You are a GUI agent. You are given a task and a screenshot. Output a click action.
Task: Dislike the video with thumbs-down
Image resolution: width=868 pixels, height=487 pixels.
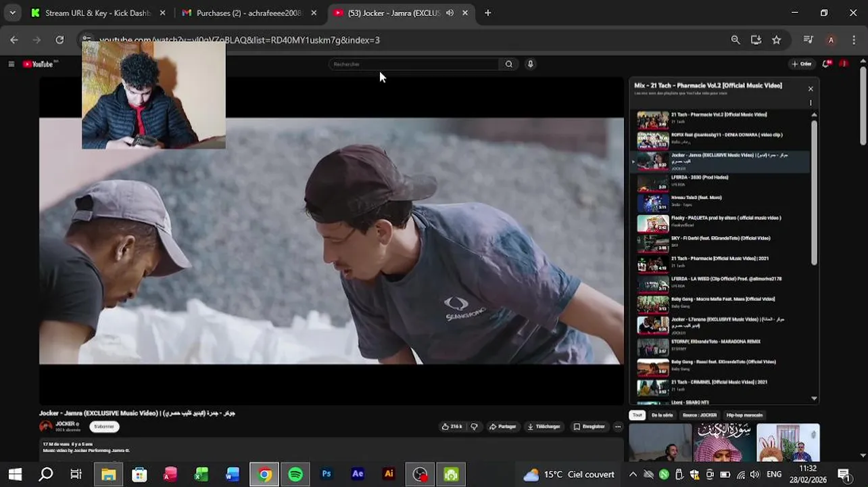(474, 427)
